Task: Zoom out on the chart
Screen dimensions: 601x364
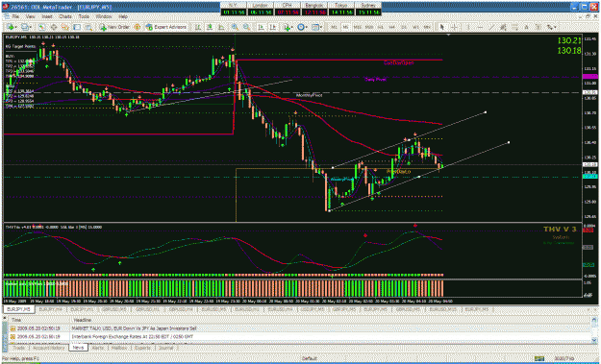Action: coord(246,27)
